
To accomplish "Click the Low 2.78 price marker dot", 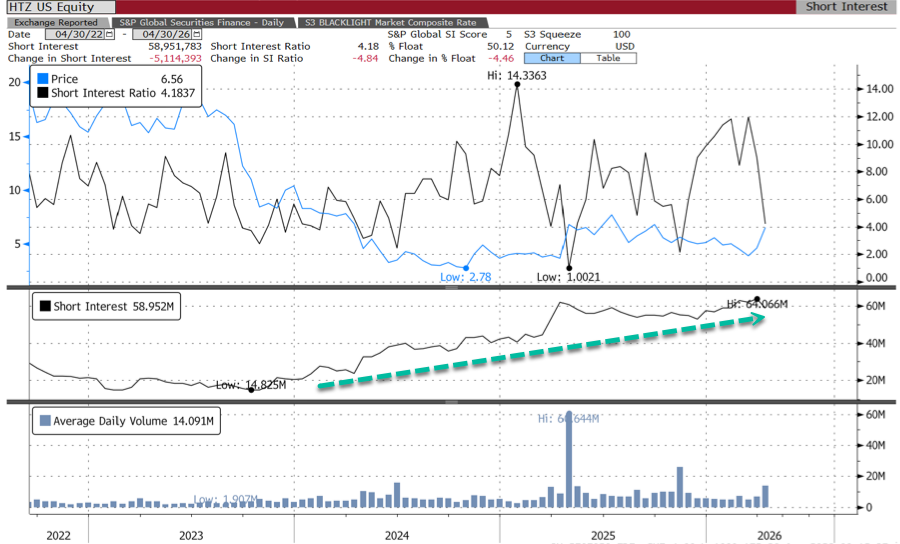I will (465, 267).
